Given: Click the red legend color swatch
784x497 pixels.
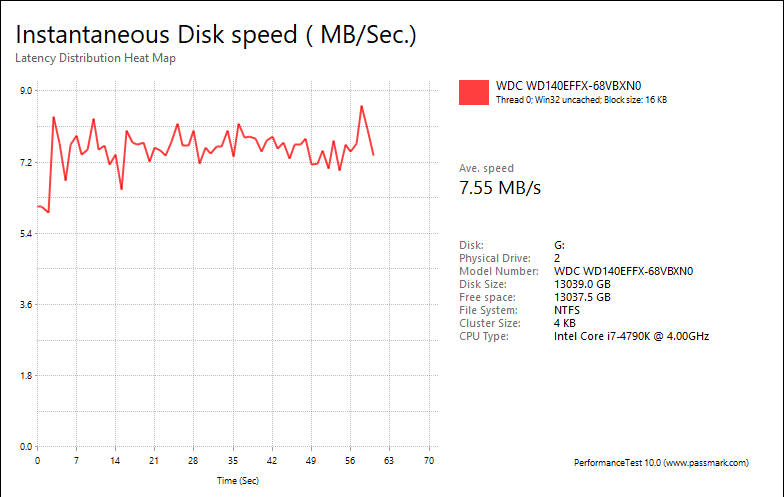Looking at the screenshot, I should 473,92.
